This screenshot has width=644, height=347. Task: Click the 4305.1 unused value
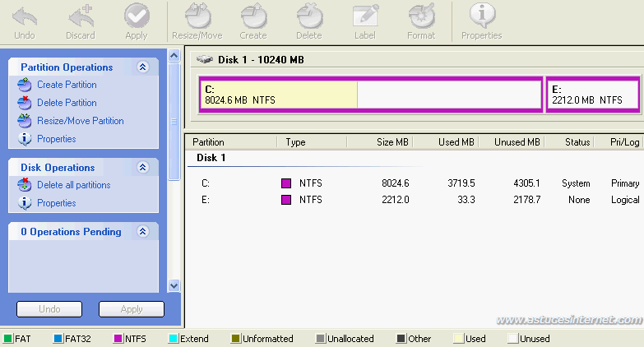click(526, 183)
